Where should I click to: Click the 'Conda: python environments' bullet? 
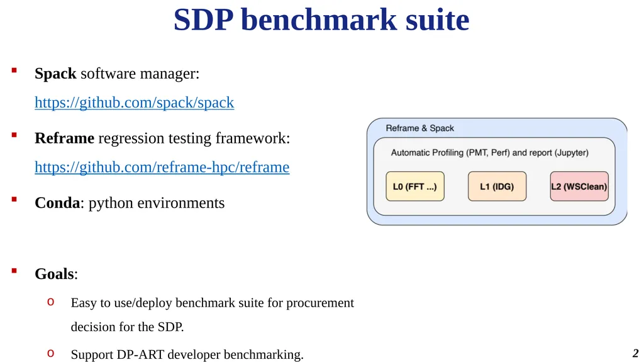pyautogui.click(x=130, y=203)
